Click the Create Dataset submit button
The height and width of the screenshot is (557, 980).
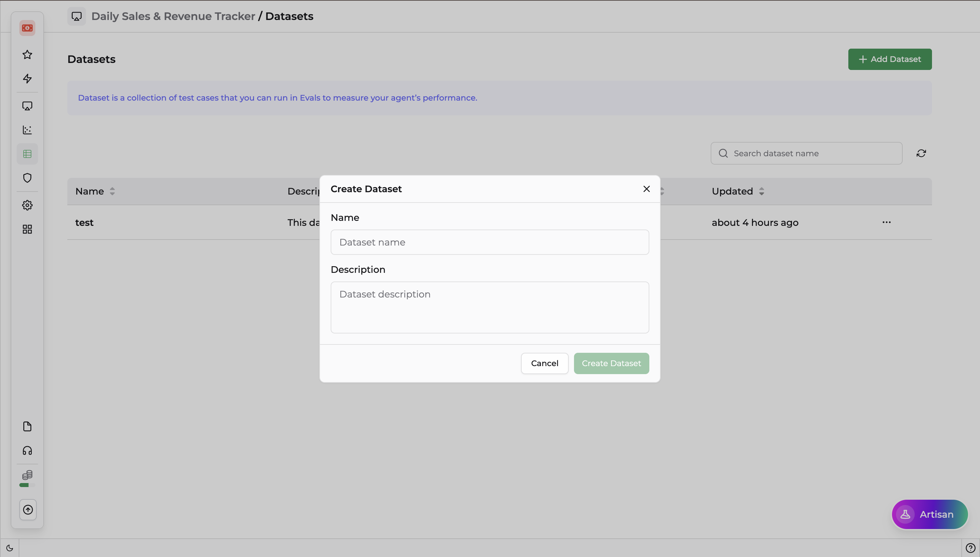(611, 363)
